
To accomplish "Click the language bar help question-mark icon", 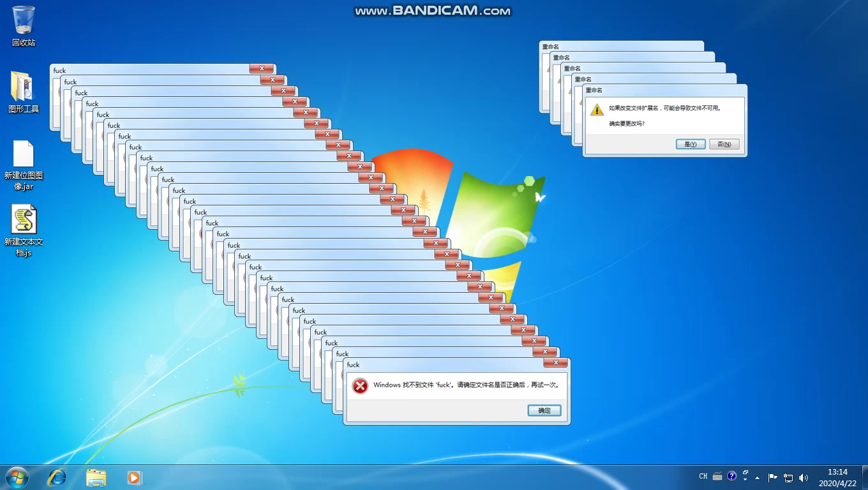I will point(732,476).
